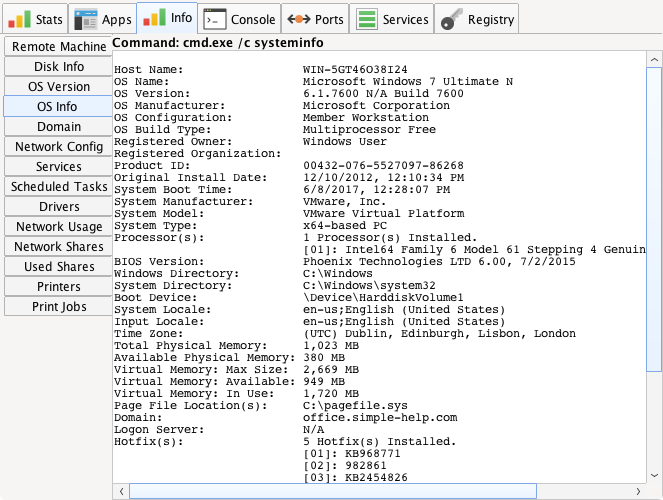Viewport: 663px width, 500px height.
Task: Click the value VMware Virtual Platform
Action: pyautogui.click(x=384, y=213)
